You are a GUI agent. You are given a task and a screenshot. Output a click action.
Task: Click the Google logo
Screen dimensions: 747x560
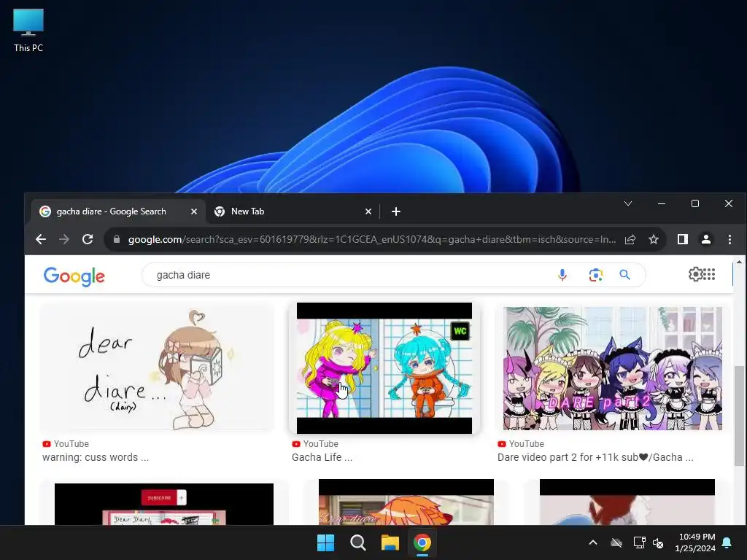pyautogui.click(x=74, y=276)
